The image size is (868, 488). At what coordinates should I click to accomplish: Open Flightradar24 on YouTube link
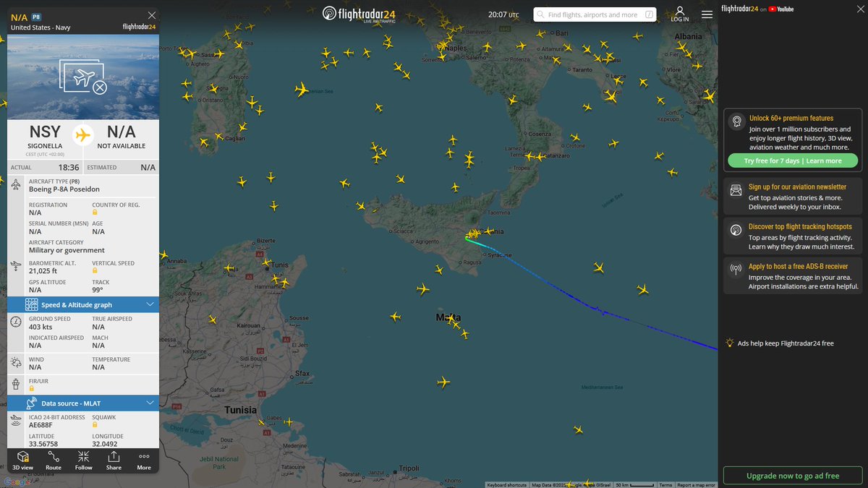click(757, 9)
